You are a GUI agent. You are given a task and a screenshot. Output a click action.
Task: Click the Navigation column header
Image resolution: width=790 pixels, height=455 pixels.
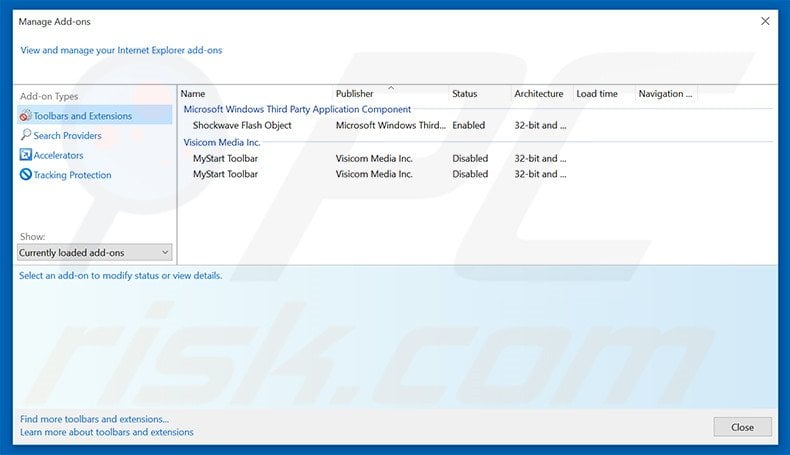tap(666, 94)
